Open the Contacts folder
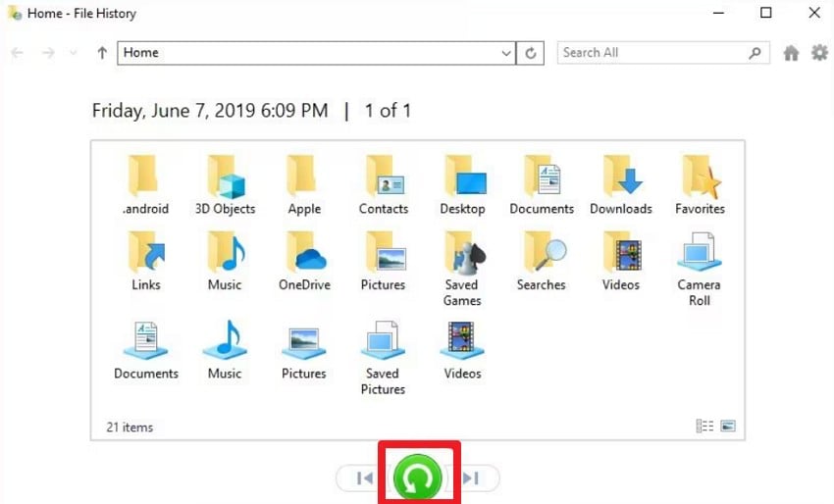 (384, 184)
